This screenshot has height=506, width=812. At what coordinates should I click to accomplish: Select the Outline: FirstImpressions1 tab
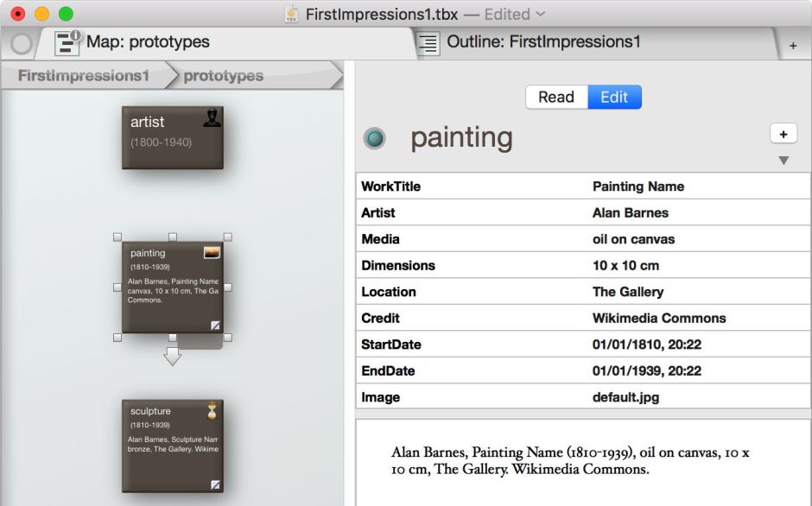[x=543, y=41]
